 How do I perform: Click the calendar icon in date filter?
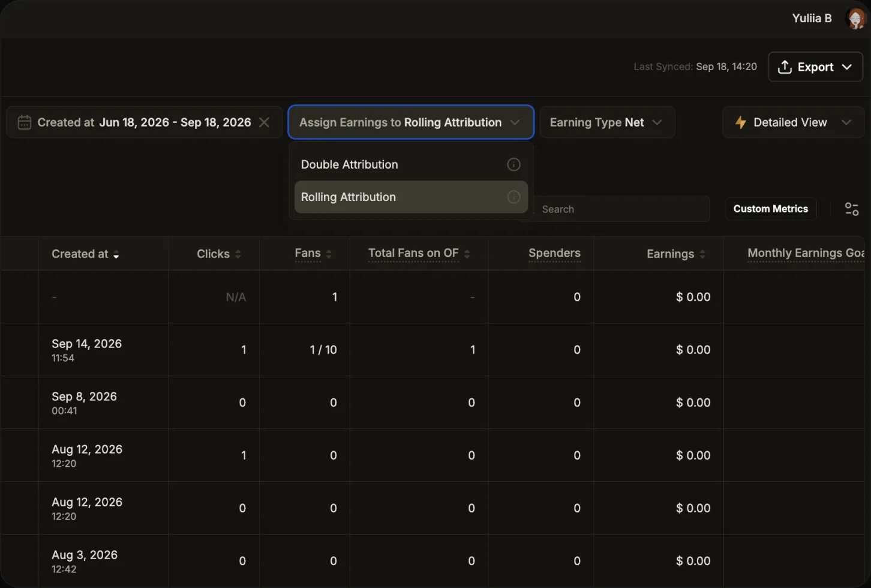[25, 122]
